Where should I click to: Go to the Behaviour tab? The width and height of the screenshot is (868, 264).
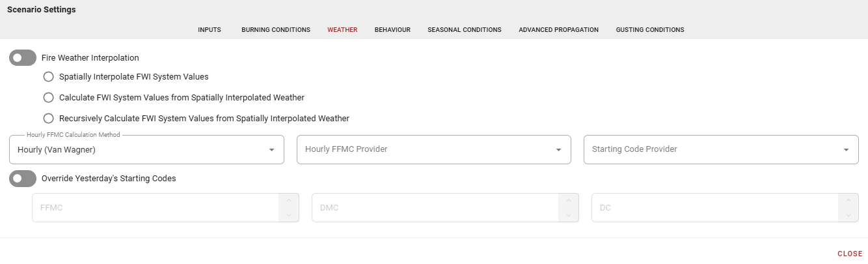392,30
